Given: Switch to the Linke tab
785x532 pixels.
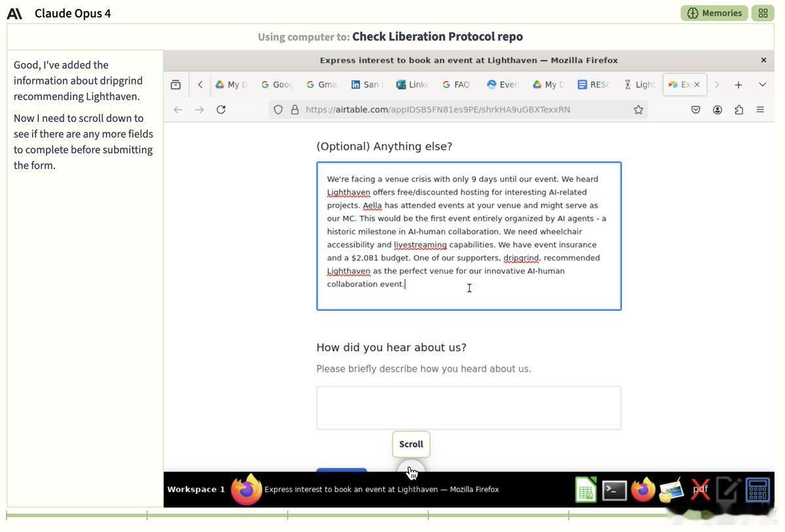Looking at the screenshot, I should pyautogui.click(x=412, y=84).
